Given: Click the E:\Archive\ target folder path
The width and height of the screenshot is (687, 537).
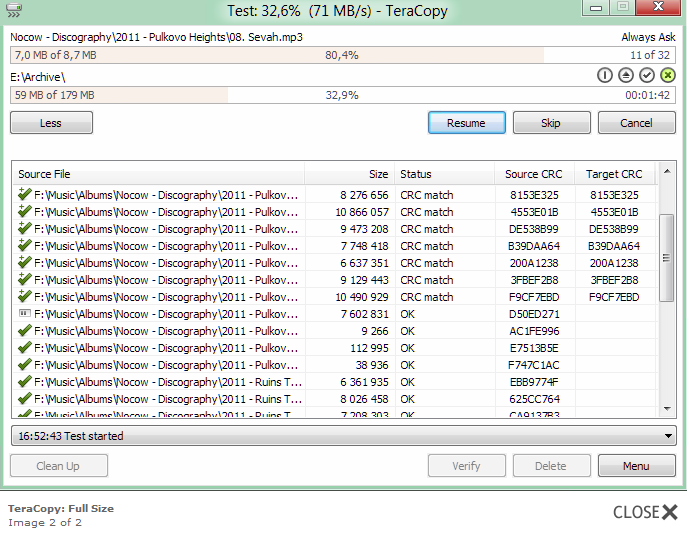Looking at the screenshot, I should (x=38, y=77).
